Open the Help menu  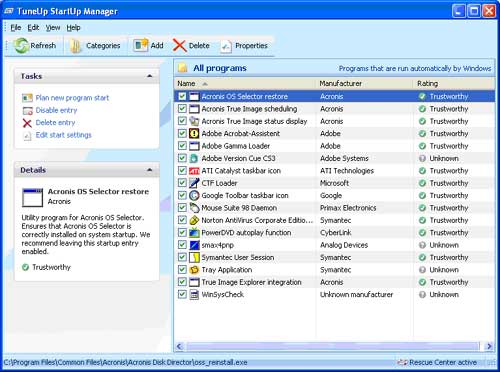coord(73,28)
